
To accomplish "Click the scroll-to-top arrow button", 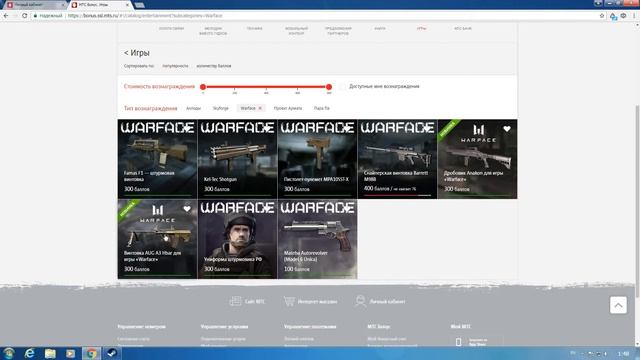I will pyautogui.click(x=618, y=305).
